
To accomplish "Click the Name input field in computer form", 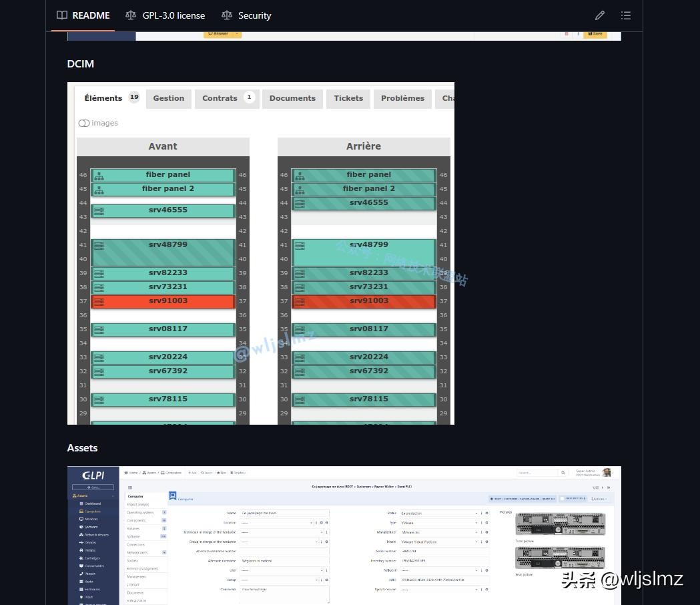I will point(284,514).
